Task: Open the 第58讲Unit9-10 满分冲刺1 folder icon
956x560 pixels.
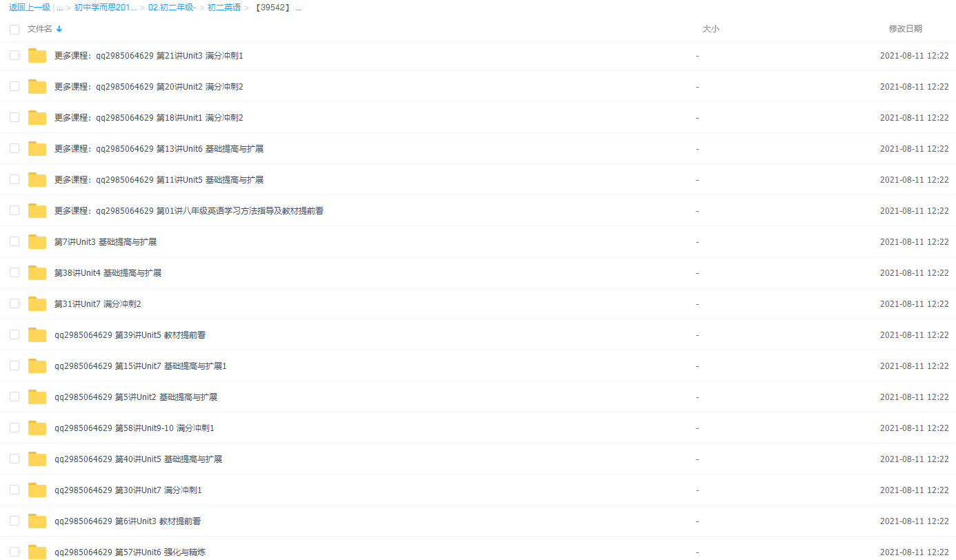Action: (x=37, y=428)
